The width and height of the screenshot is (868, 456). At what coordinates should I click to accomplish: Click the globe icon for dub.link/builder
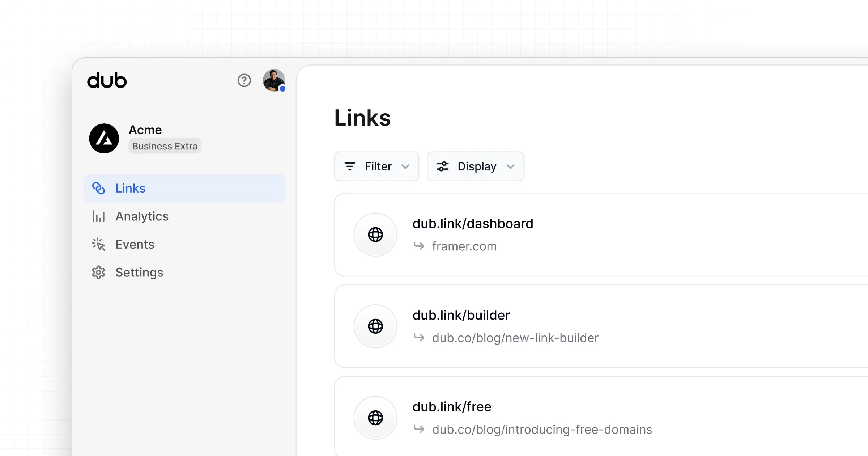click(x=375, y=326)
